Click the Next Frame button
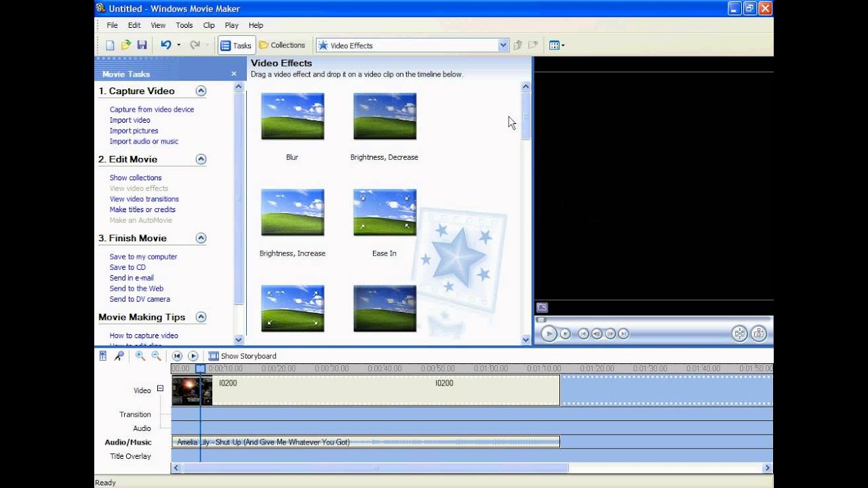 (x=610, y=333)
